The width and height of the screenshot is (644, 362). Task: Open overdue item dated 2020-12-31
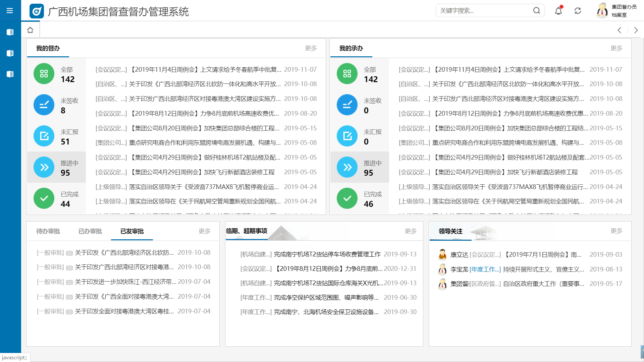click(x=328, y=269)
